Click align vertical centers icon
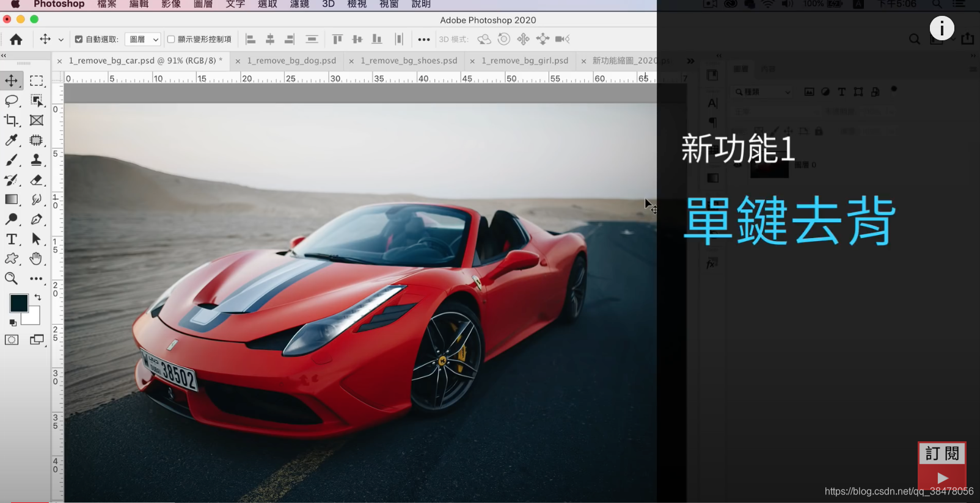 coord(357,39)
